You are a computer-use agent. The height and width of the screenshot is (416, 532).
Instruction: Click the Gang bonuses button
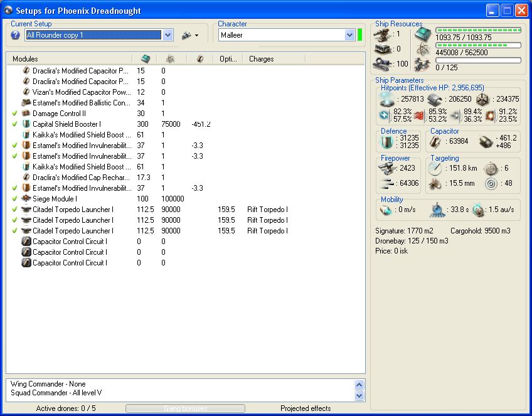pyautogui.click(x=185, y=408)
